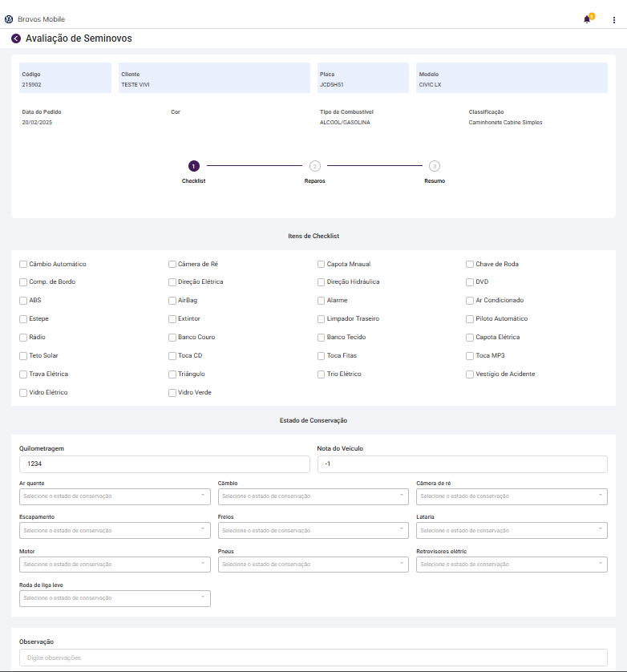The image size is (627, 672).
Task: Toggle the AirBag checkbox
Action: click(x=172, y=301)
